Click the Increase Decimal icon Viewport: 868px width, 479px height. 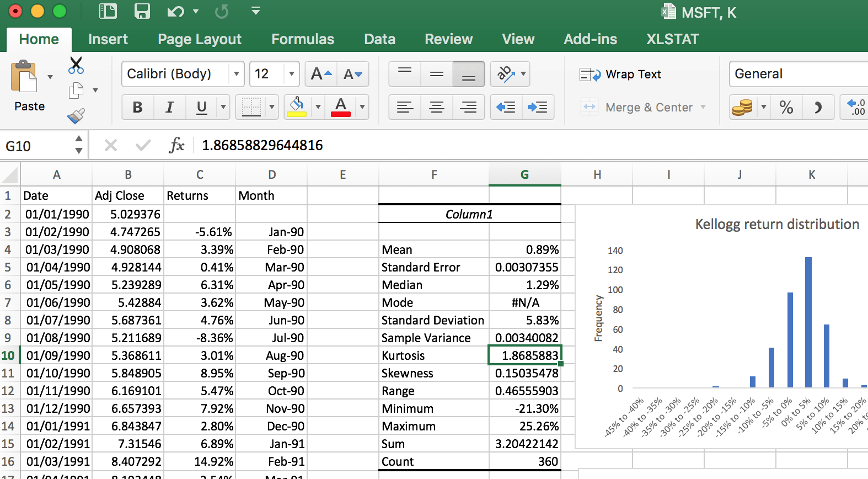[855, 107]
